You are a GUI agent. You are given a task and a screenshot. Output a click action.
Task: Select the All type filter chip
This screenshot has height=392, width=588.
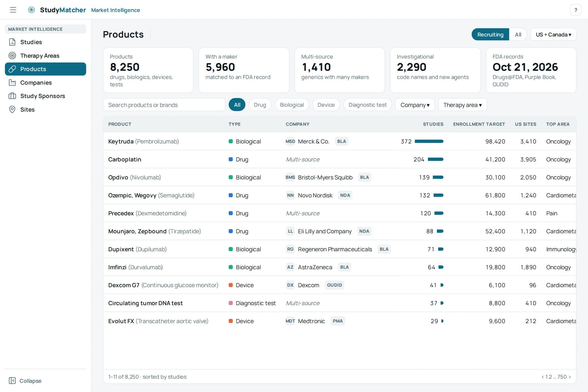(x=237, y=105)
